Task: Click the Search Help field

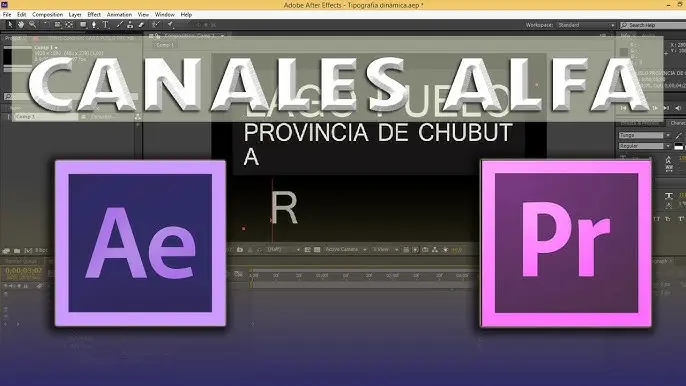Action: [x=653, y=25]
